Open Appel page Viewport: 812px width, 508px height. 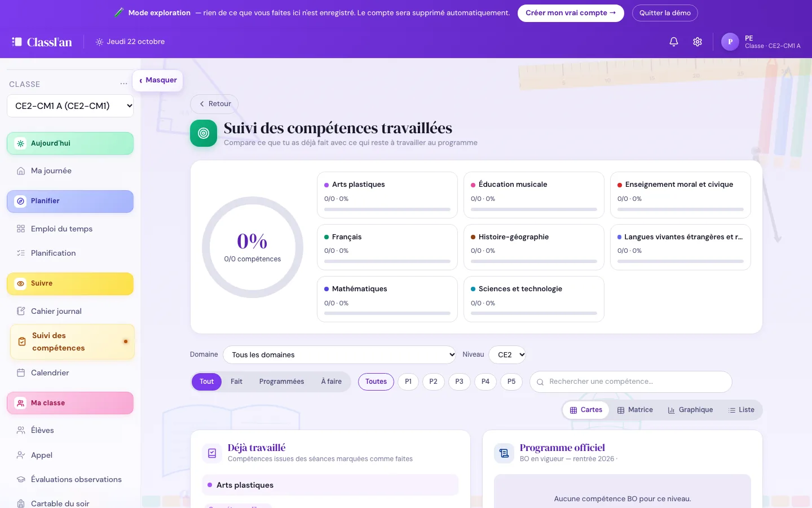pyautogui.click(x=70, y=455)
